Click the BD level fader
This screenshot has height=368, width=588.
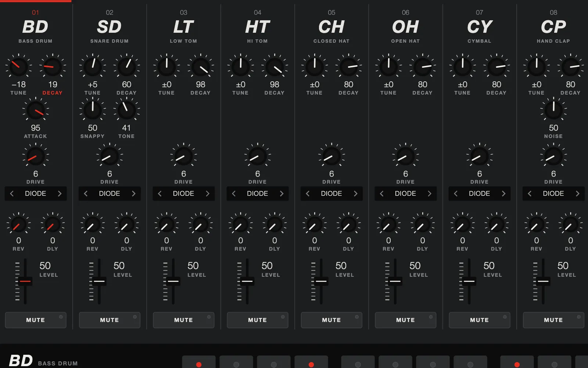click(25, 282)
